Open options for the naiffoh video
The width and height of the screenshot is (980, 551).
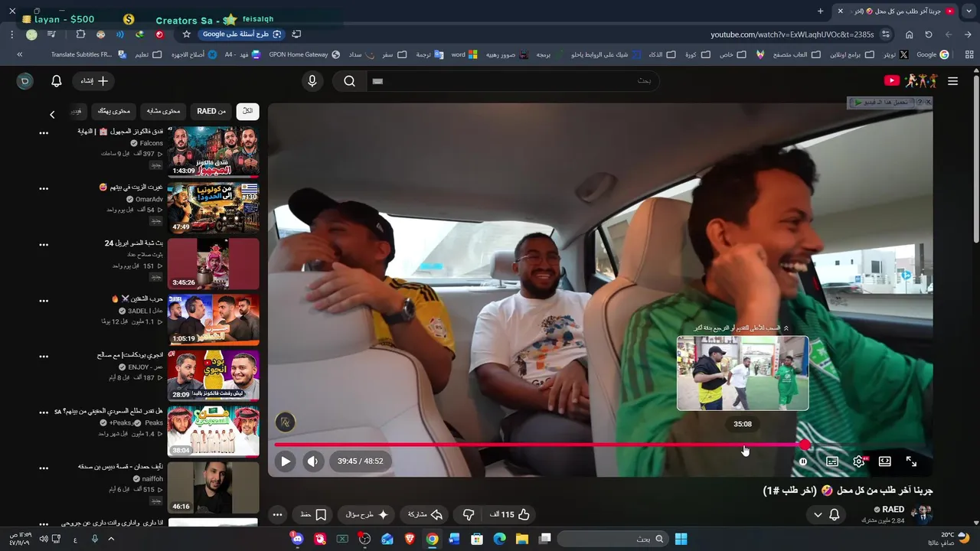pyautogui.click(x=44, y=468)
